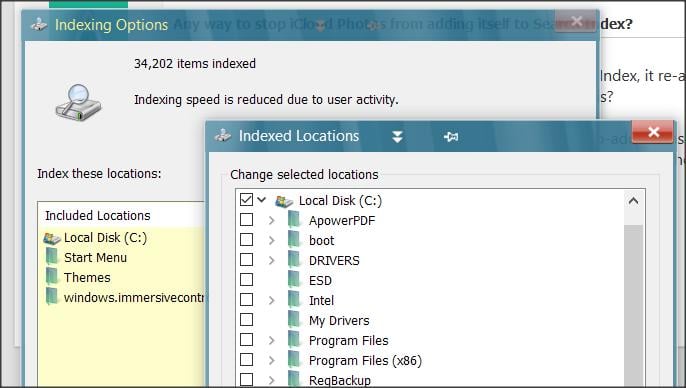Select the ApowerPDF tree label
686x388 pixels.
(342, 220)
